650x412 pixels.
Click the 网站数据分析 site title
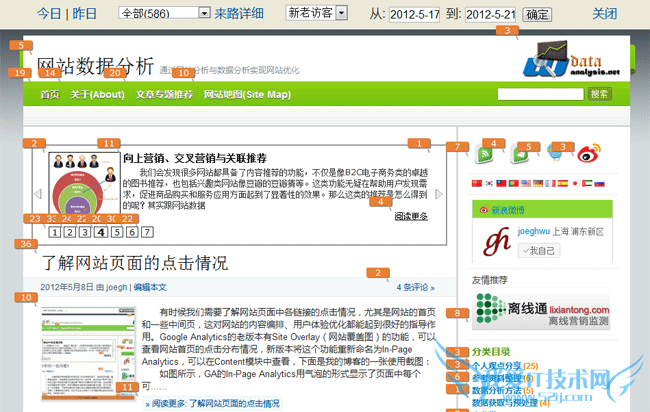[x=95, y=66]
